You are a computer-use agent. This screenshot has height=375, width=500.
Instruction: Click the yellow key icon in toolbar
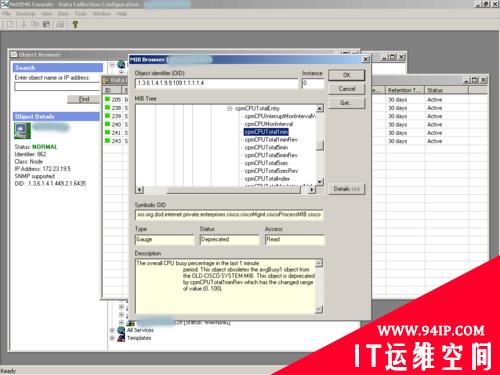[75, 24]
